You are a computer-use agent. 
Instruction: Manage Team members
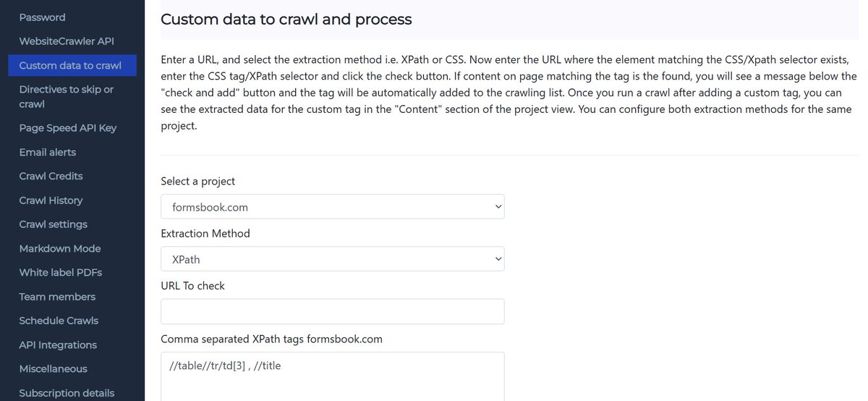click(57, 297)
